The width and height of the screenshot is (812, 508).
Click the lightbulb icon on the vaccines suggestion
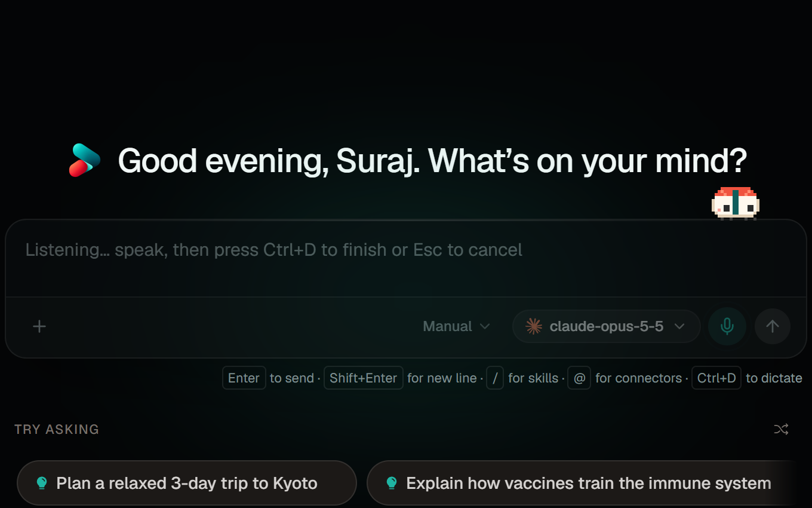[x=392, y=483]
